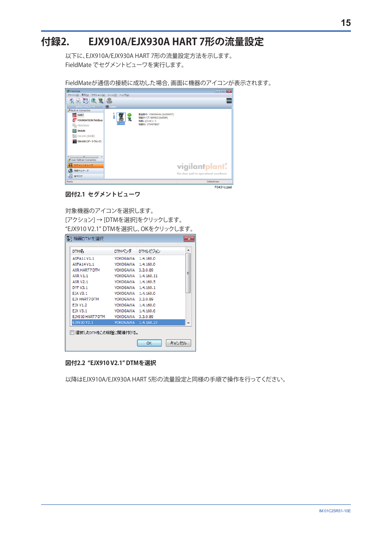Select the EJX V1.2 row
The width and height of the screenshot is (392, 555).
tap(128, 305)
